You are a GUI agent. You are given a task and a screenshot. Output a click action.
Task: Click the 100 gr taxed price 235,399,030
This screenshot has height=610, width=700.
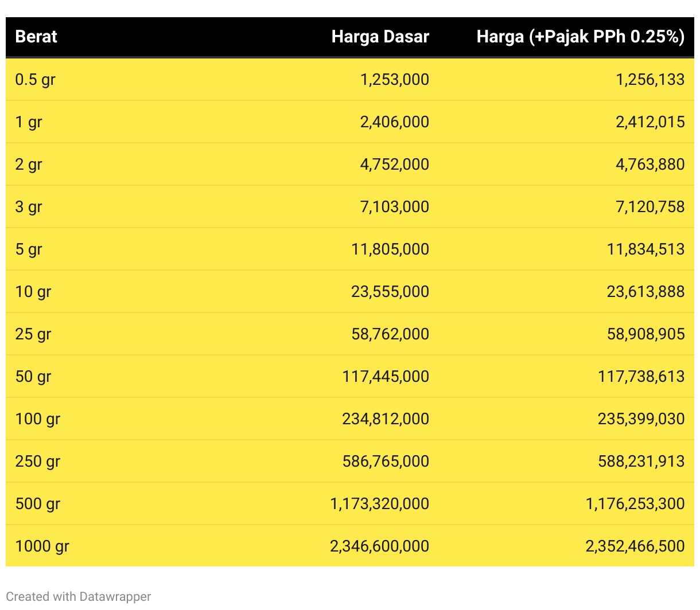coord(641,419)
